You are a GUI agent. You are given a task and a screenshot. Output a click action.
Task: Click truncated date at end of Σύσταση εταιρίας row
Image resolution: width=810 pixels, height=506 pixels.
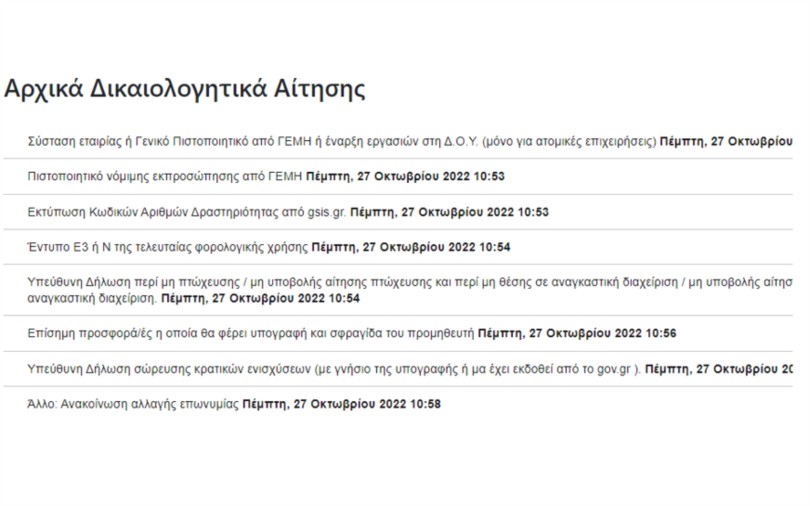pos(726,141)
